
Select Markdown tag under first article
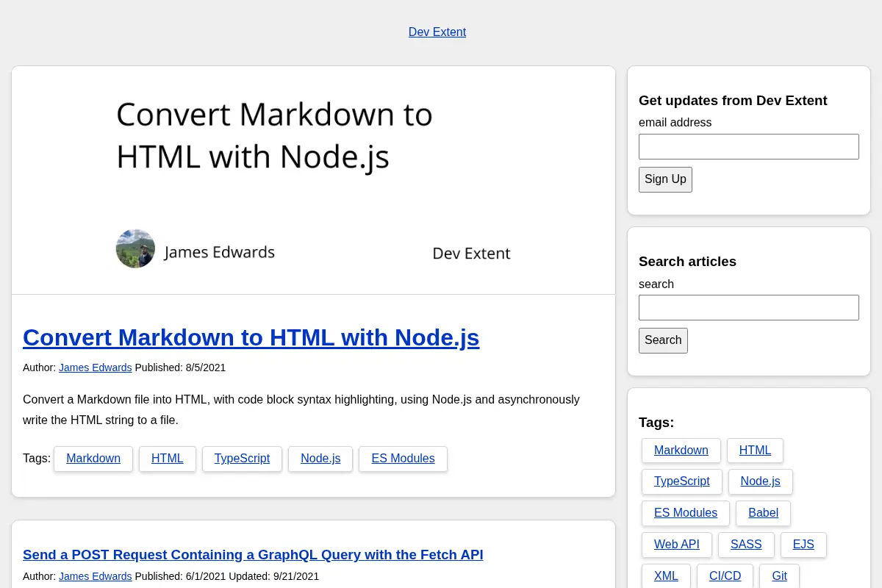(x=93, y=459)
